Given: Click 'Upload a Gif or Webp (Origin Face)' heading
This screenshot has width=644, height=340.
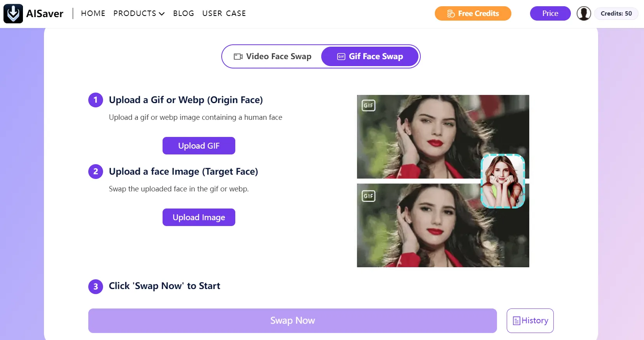Looking at the screenshot, I should pyautogui.click(x=186, y=100).
